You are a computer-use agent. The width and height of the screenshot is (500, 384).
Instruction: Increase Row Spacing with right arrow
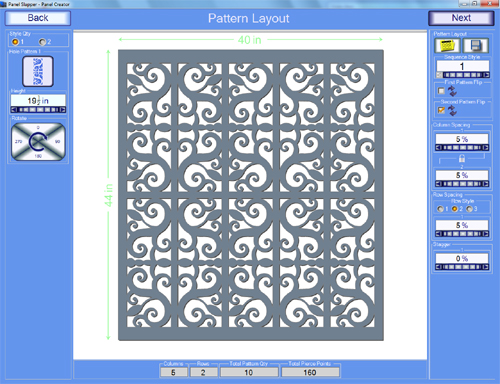(486, 234)
